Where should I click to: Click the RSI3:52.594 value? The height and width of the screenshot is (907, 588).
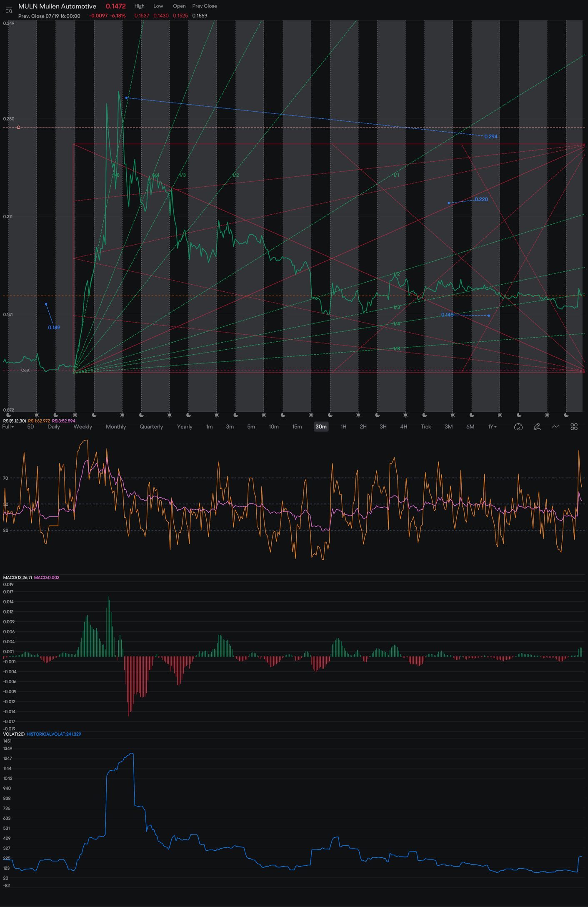pyautogui.click(x=63, y=421)
